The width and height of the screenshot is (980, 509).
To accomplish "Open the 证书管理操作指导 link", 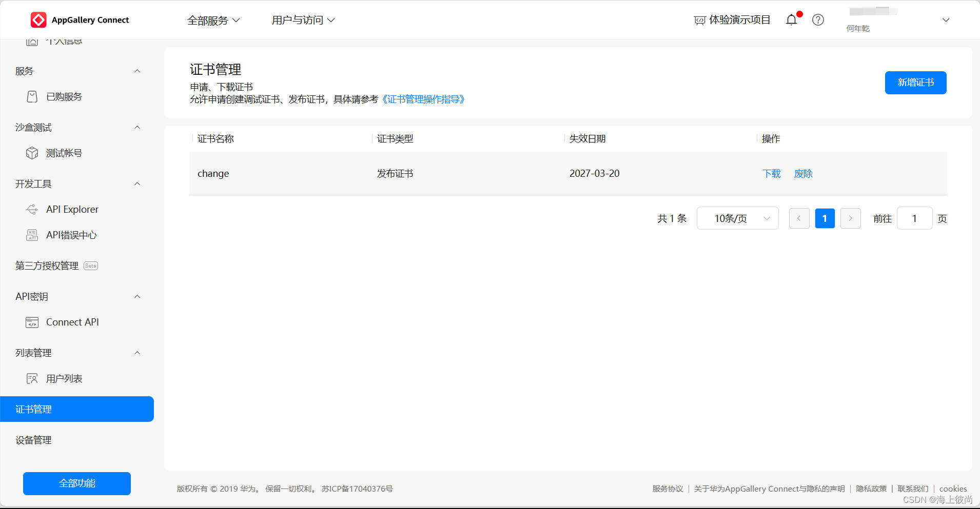I will pyautogui.click(x=423, y=99).
